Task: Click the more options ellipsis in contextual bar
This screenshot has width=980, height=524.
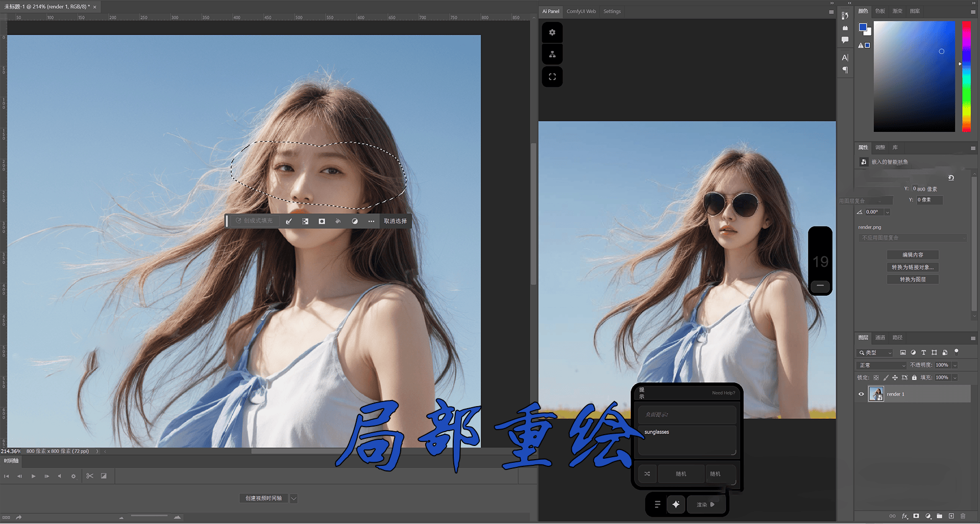Action: click(x=371, y=221)
